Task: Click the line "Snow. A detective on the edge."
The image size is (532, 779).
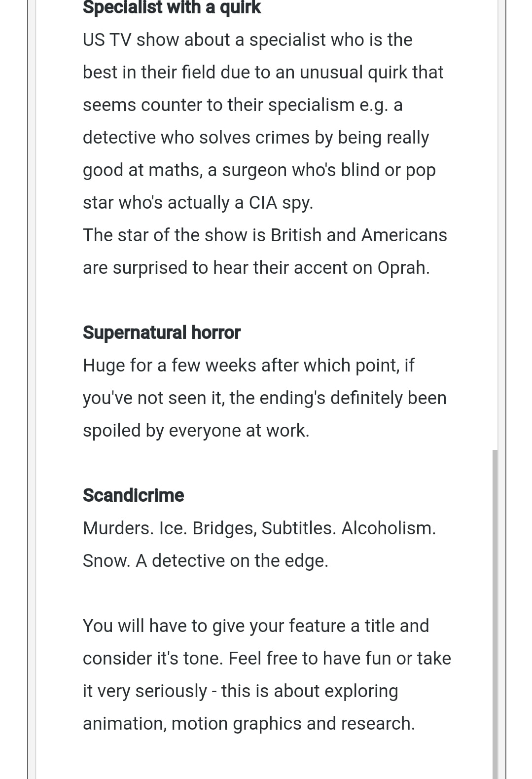Action: pos(205,561)
